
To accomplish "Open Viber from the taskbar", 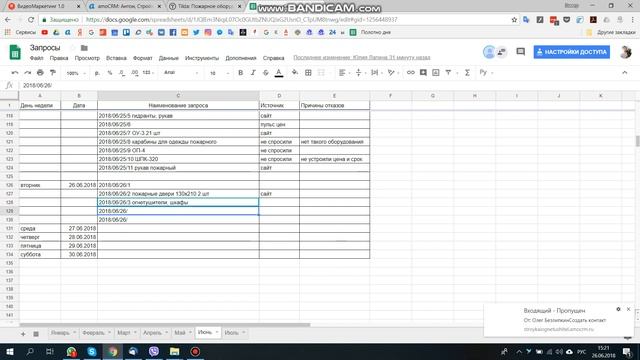I will (x=153, y=351).
